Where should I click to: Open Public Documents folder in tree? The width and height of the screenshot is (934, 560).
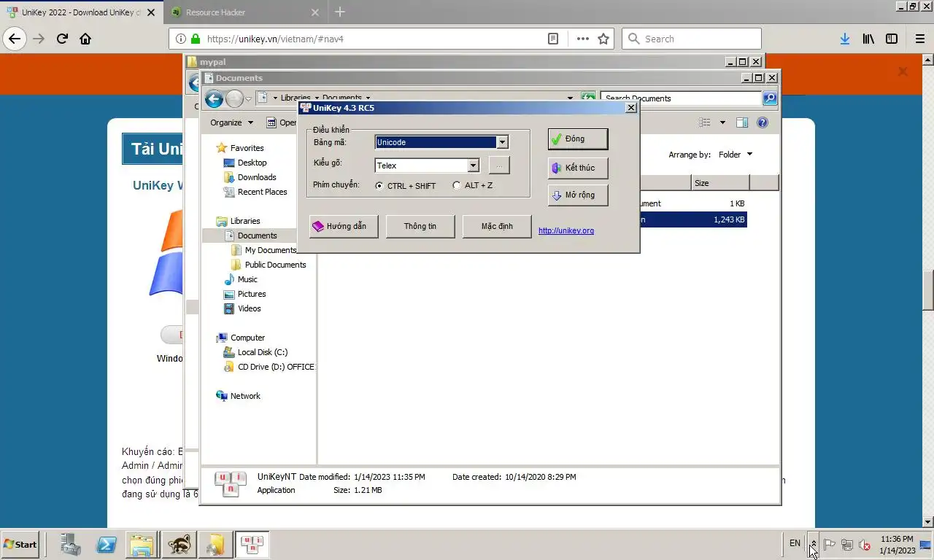point(269,265)
